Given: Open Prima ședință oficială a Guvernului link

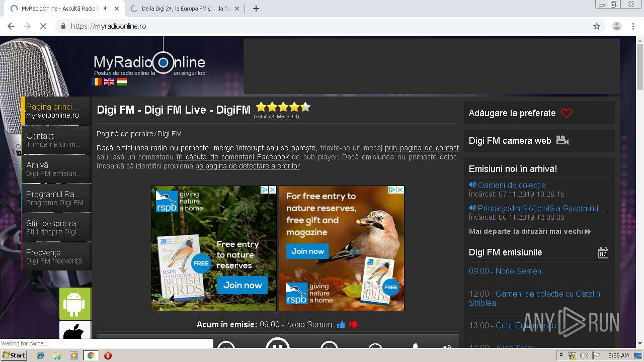Looking at the screenshot, I should pos(543,208).
